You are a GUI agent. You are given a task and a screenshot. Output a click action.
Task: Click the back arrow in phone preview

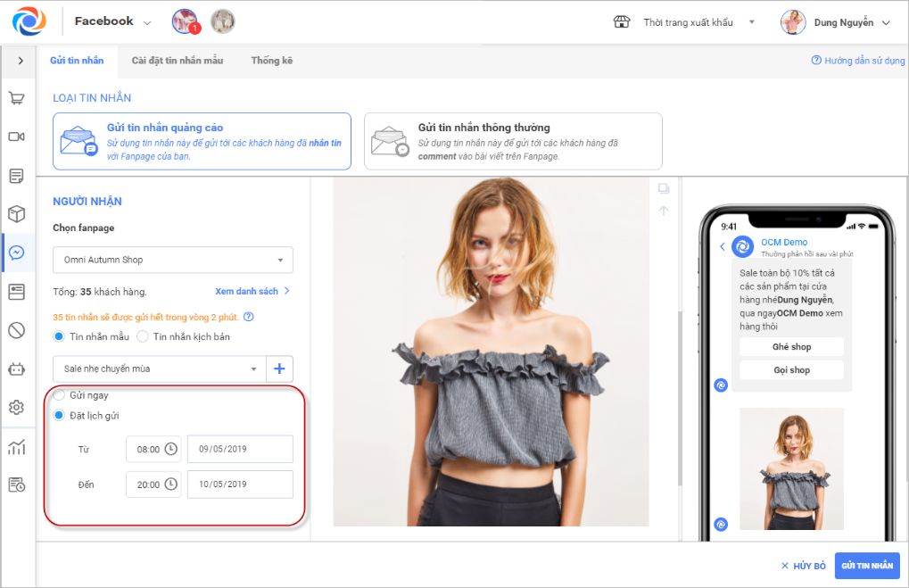pyautogui.click(x=723, y=246)
